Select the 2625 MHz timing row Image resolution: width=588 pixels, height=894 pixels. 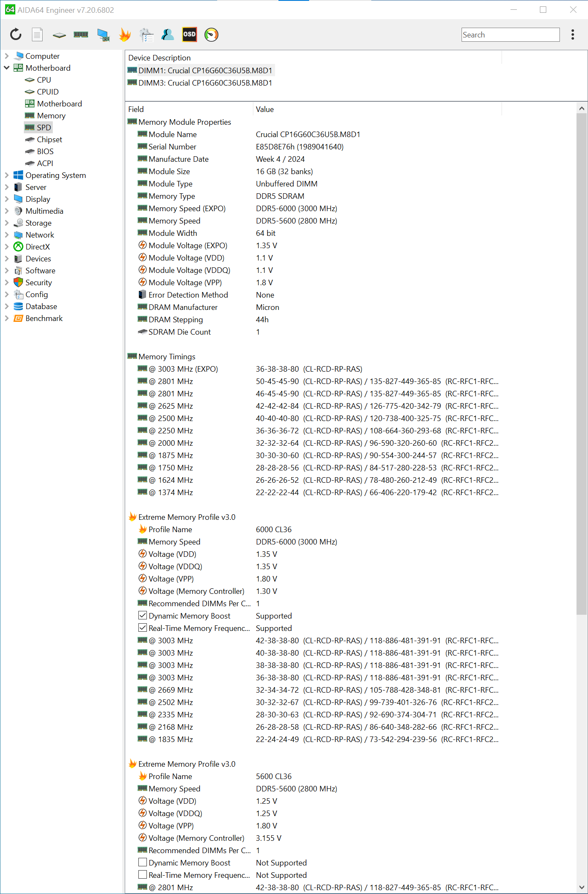(x=313, y=406)
